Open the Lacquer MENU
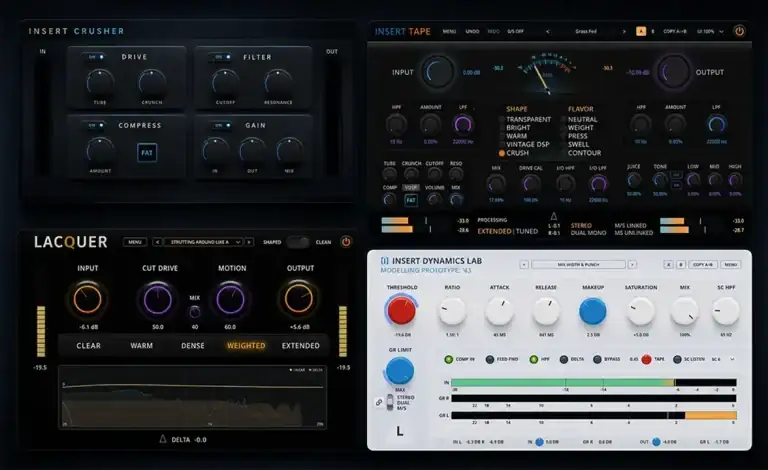 click(135, 242)
